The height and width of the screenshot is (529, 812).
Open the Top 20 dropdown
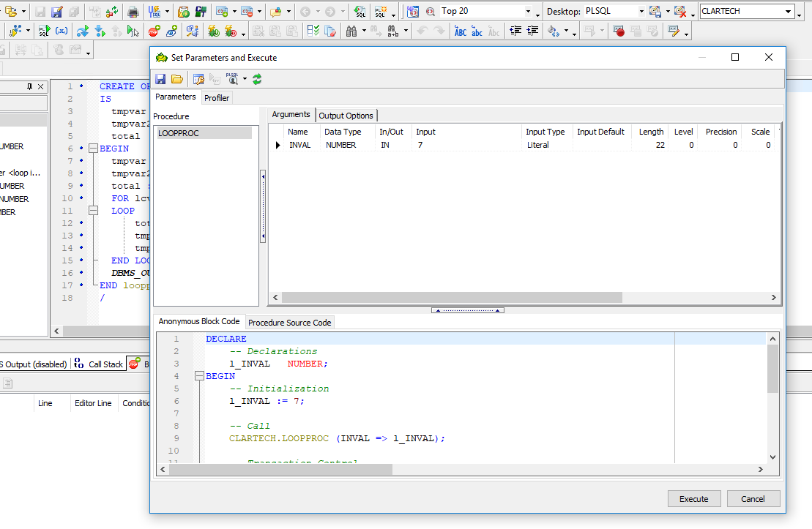528,12
